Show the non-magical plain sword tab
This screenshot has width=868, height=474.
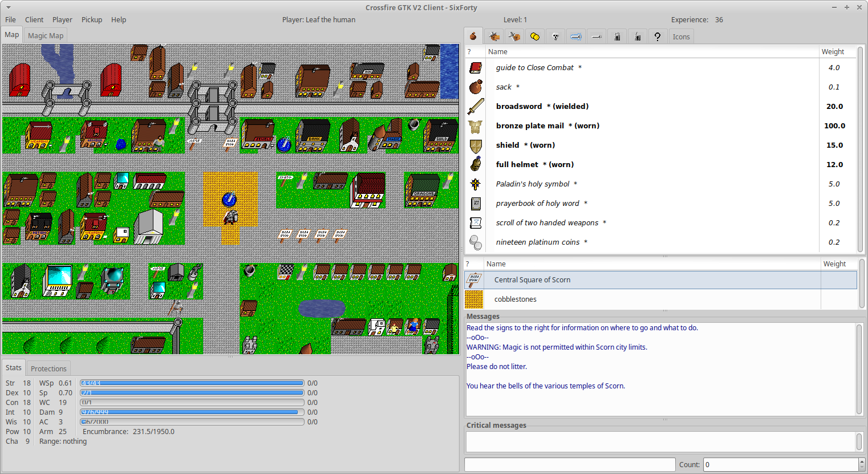[x=597, y=37]
